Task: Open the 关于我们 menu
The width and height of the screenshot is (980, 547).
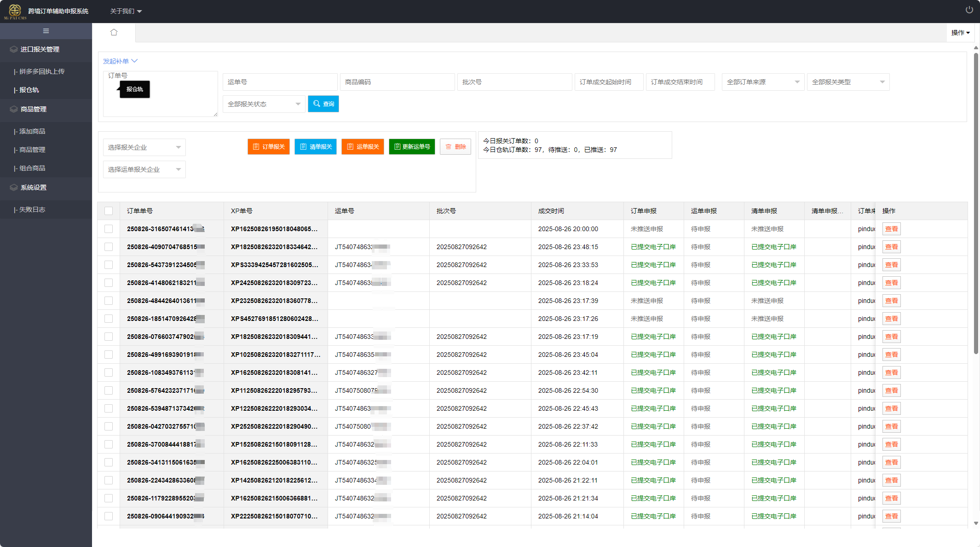Action: tap(126, 11)
